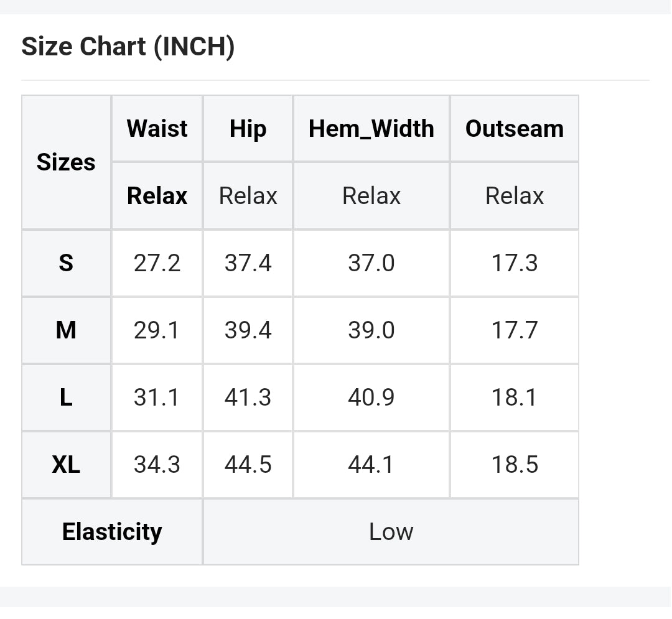Viewport: 672px width, 619px height.
Task: Select the Low elasticity value cell
Action: 391,532
